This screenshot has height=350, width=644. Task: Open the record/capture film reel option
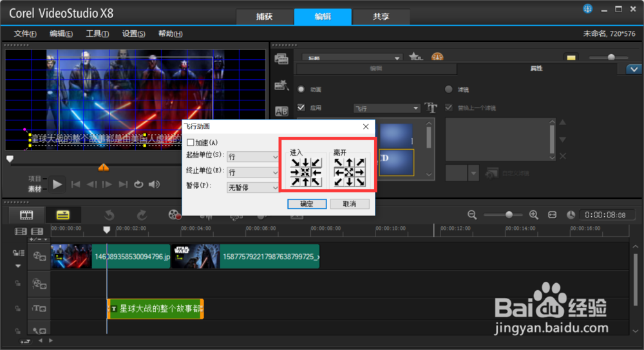click(x=175, y=215)
